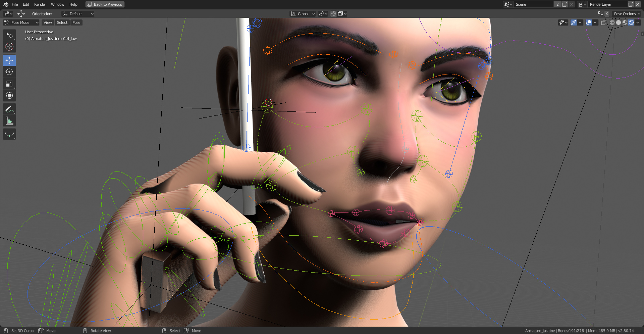Viewport: 644px width, 334px height.
Task: Expand the Pose Options dropdown
Action: tap(626, 14)
